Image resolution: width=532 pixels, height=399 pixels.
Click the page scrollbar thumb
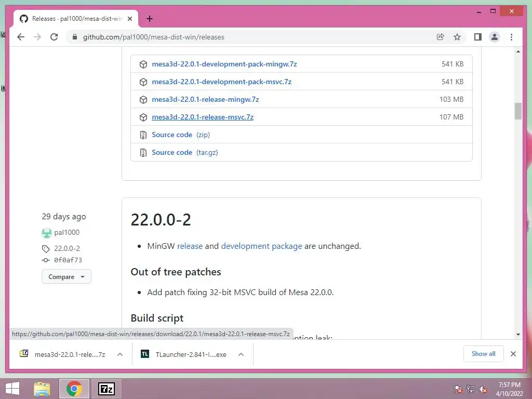click(518, 111)
